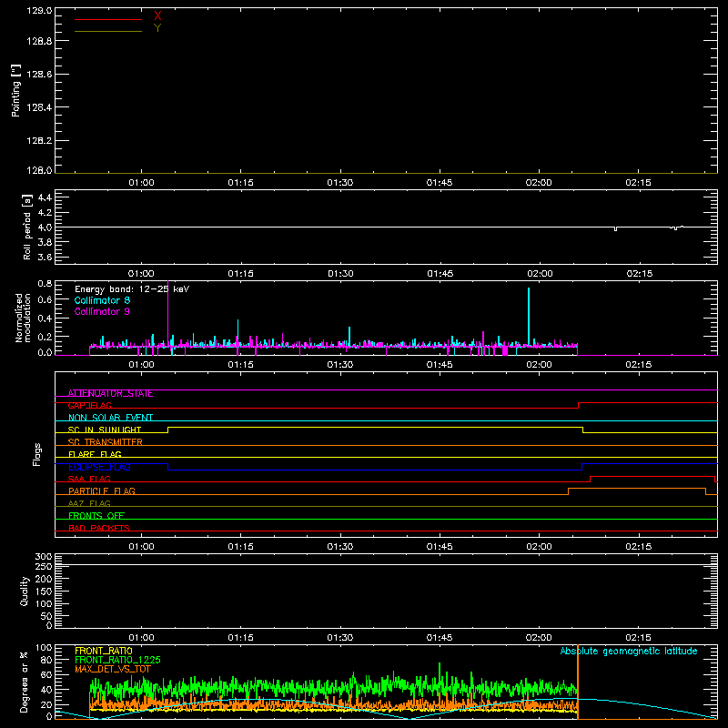The height and width of the screenshot is (728, 728).
Task: Click the olive 'Y' legend label
Action: 157,28
